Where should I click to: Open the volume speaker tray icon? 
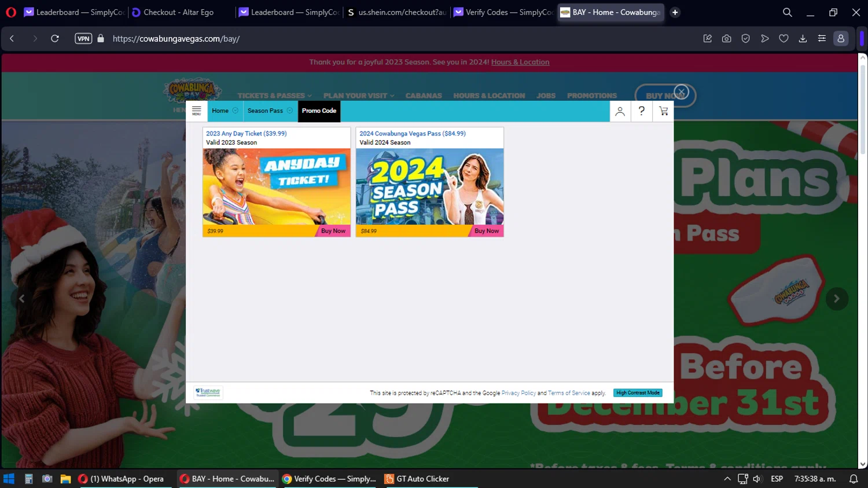tap(757, 479)
